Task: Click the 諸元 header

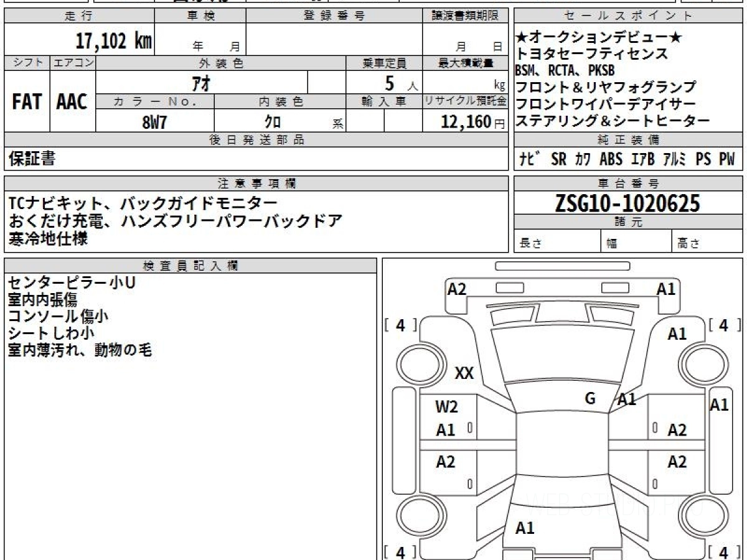Action: click(628, 222)
